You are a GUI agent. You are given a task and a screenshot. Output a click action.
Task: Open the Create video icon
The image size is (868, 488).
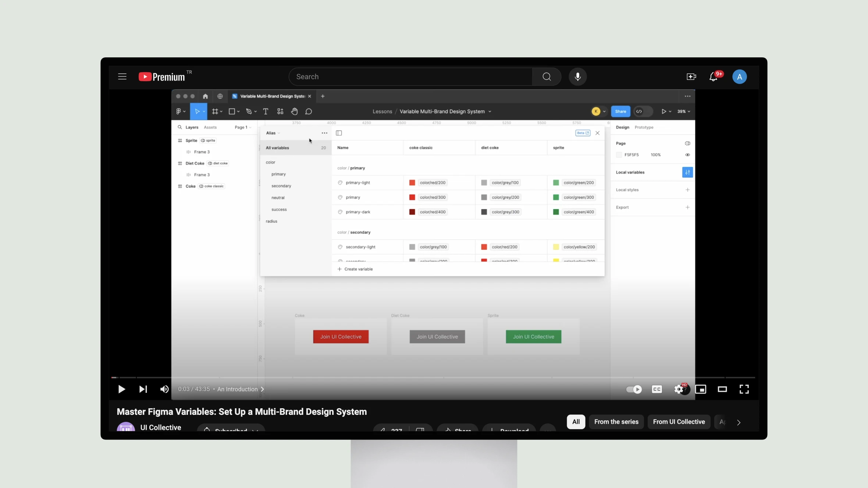pyautogui.click(x=691, y=76)
